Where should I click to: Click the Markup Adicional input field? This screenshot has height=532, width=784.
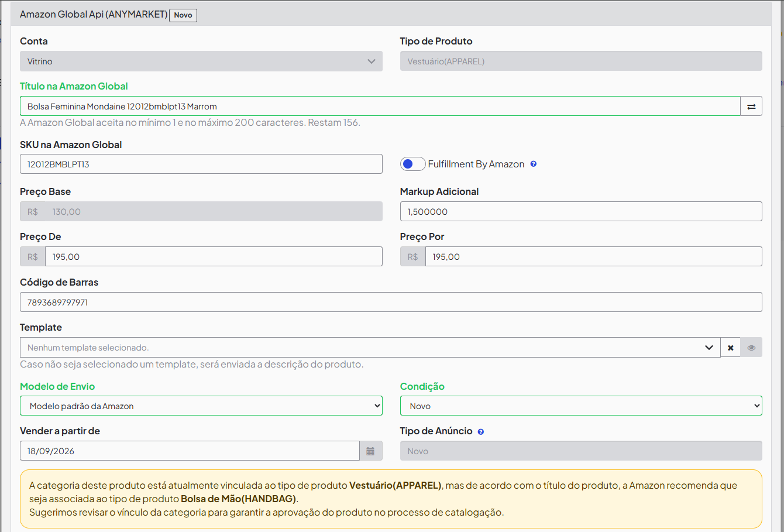581,212
